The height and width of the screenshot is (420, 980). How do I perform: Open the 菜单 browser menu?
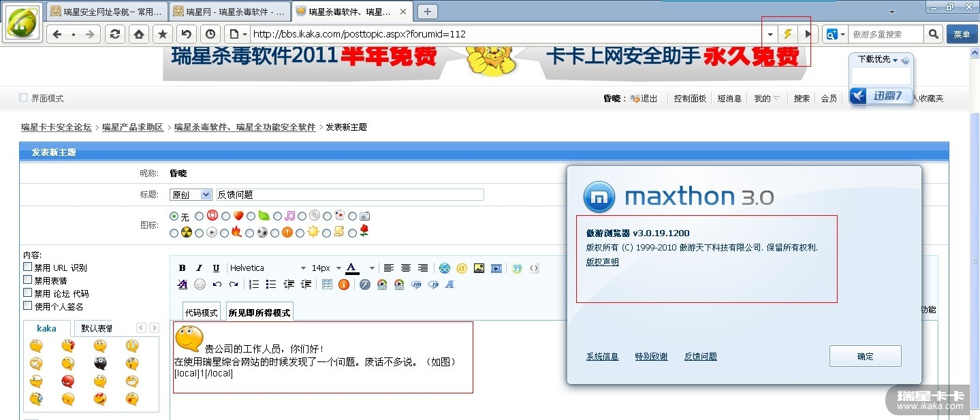962,34
